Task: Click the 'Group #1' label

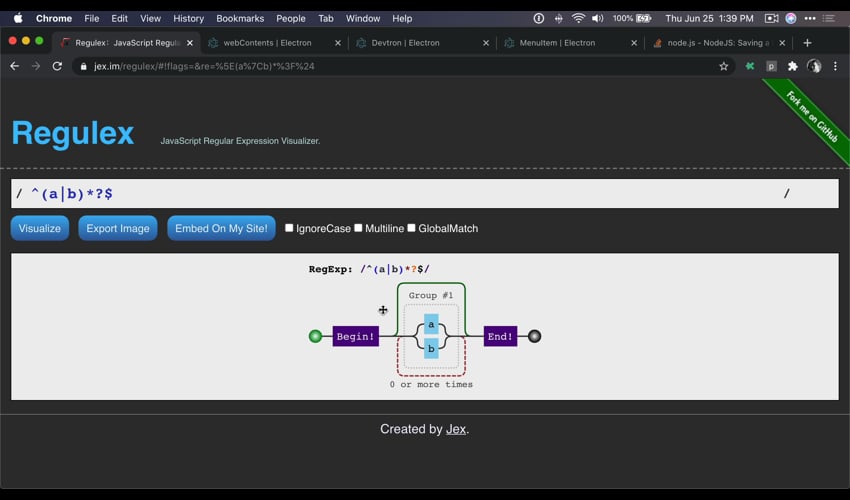Action: (430, 295)
